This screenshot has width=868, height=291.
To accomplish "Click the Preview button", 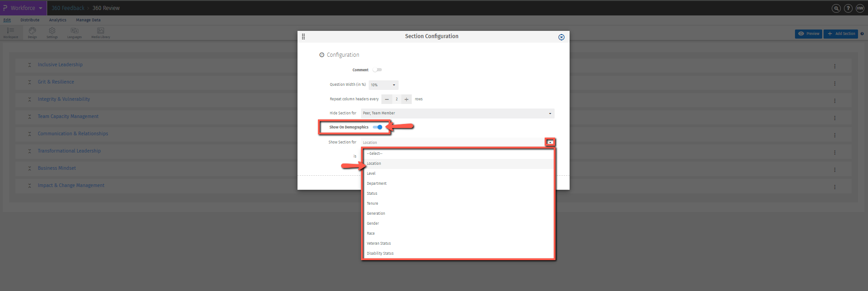I will pos(809,34).
